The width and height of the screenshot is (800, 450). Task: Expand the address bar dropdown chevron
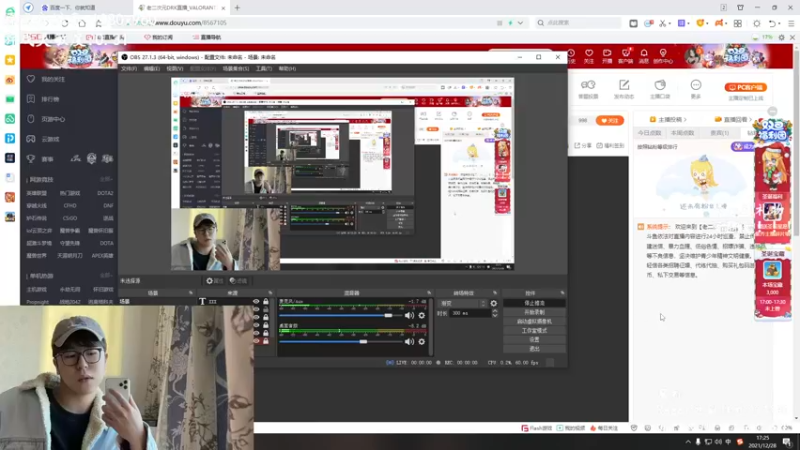pos(520,23)
